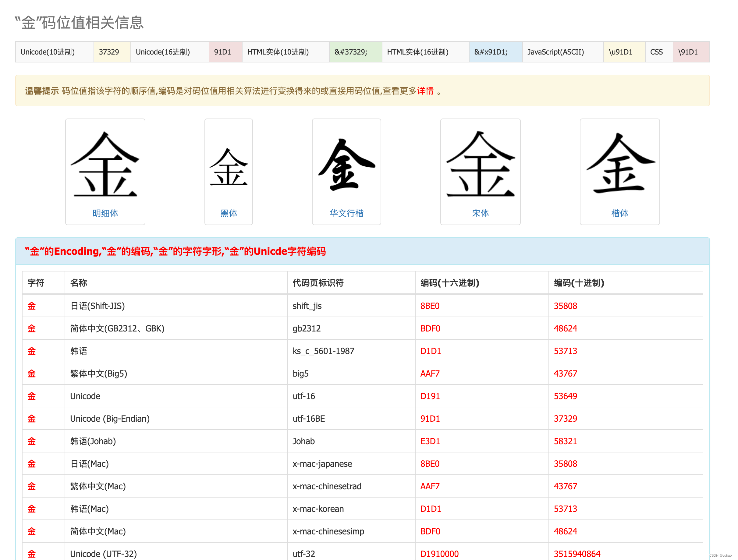
Task: Click the 韩语(Johab) name cell
Action: point(176,441)
